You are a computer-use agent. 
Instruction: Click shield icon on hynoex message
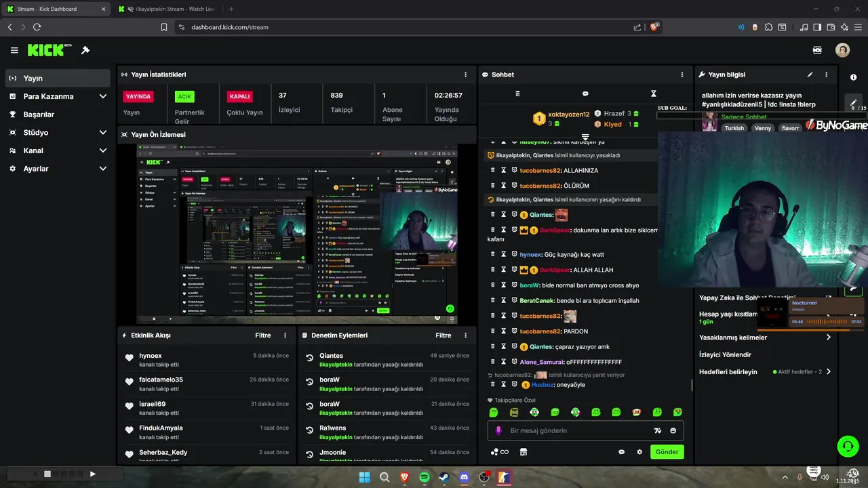[x=514, y=254]
